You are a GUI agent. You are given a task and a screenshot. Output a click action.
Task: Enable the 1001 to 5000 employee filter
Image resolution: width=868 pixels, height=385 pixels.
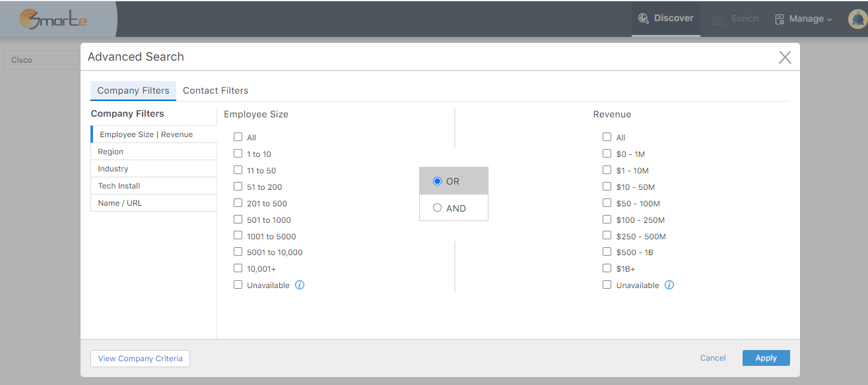pos(238,235)
